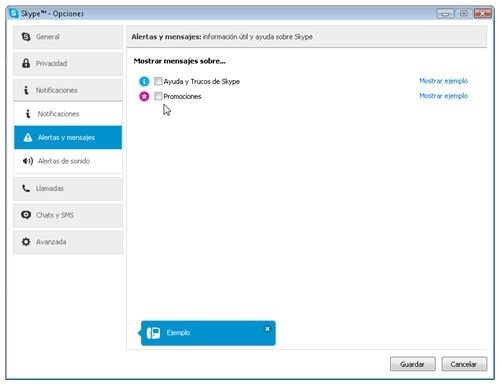This screenshot has width=500, height=385.
Task: Click Mostrar ejemplo for Ayuda y Trucos
Action: click(x=443, y=81)
